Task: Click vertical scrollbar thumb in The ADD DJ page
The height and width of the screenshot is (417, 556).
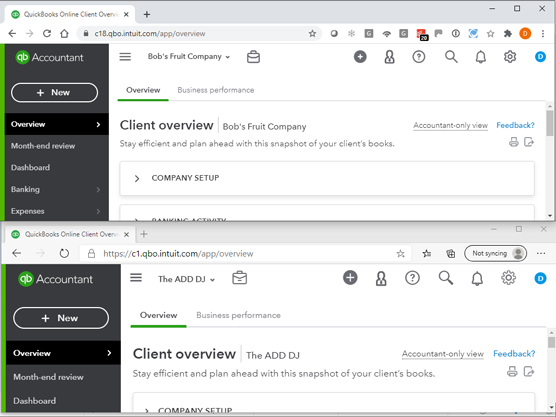Action: (551, 342)
